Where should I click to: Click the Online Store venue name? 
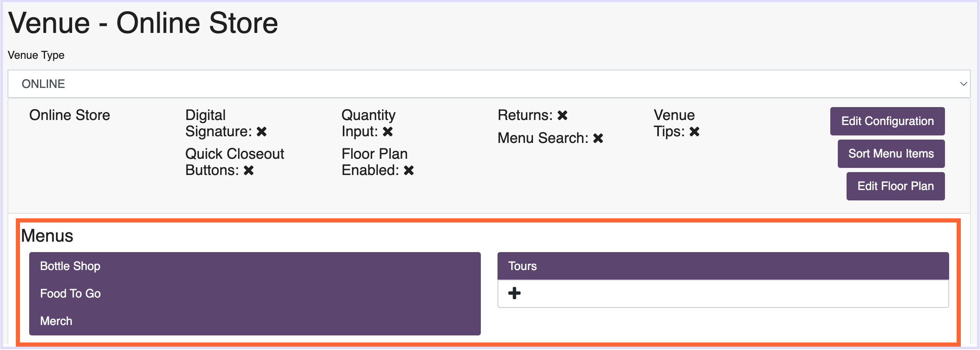coord(70,115)
